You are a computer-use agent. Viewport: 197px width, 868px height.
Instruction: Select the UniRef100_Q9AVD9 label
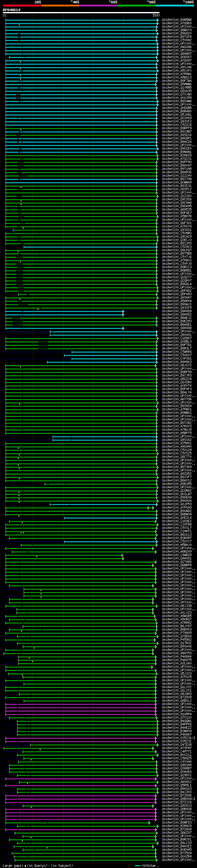(x=176, y=311)
